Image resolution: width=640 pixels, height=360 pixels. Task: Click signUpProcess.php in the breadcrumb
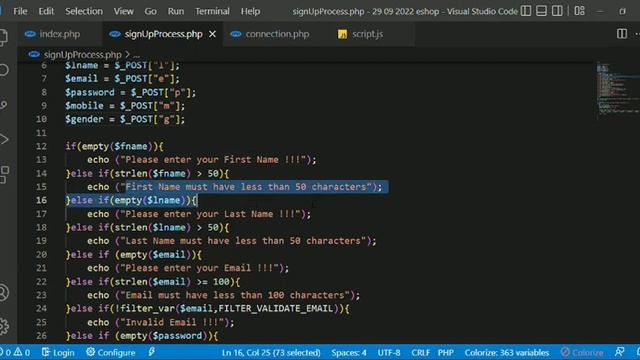click(82, 54)
